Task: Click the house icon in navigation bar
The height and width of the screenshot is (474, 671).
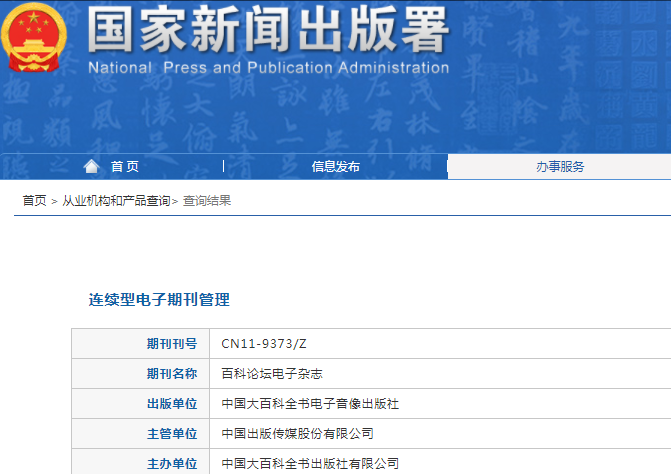Action: 92,166
